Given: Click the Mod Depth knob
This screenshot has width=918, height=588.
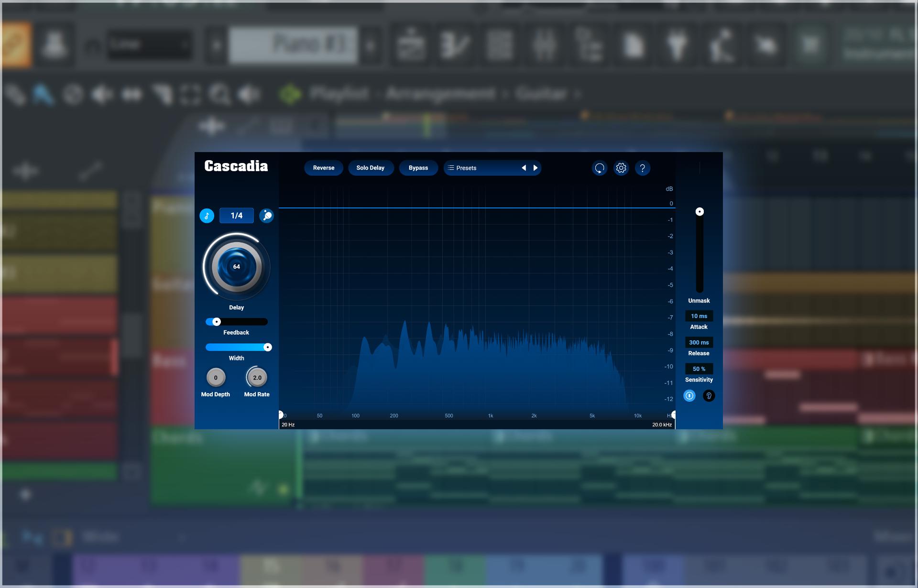Looking at the screenshot, I should coord(216,378).
